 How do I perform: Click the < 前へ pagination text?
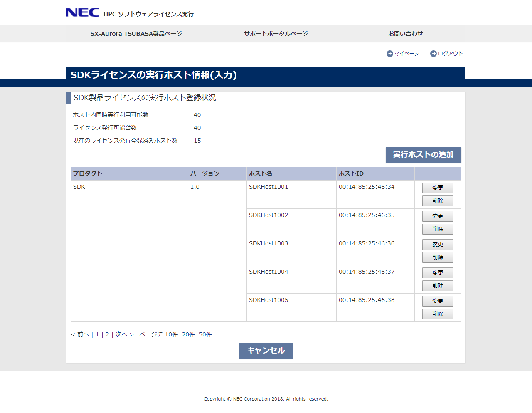pyautogui.click(x=80, y=334)
